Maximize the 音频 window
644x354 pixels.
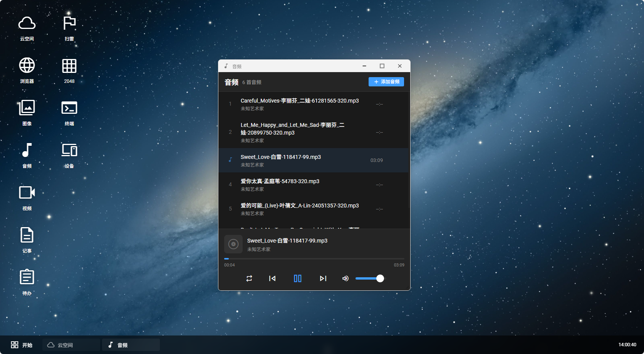click(x=382, y=66)
